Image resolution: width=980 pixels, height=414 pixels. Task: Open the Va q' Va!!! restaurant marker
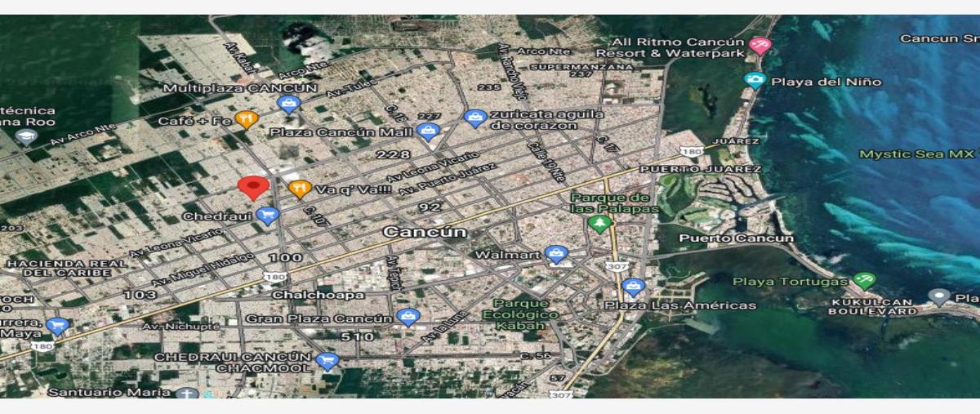[x=300, y=189]
